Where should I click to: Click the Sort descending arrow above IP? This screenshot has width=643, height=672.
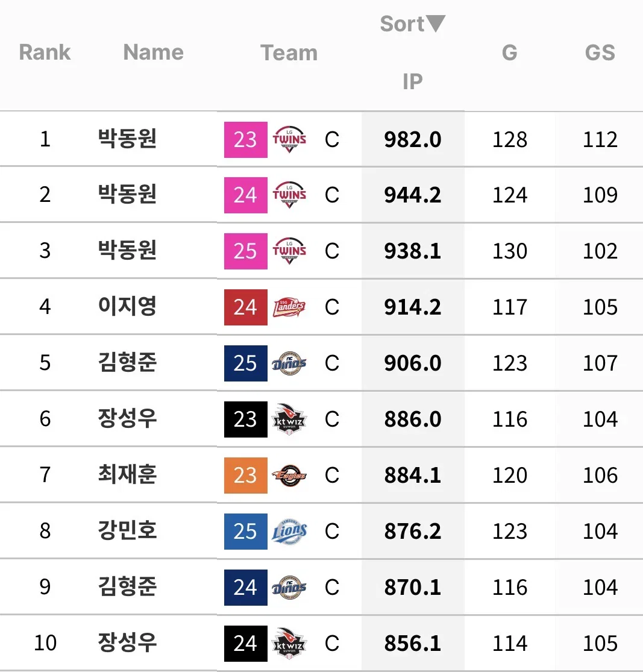pos(436,24)
